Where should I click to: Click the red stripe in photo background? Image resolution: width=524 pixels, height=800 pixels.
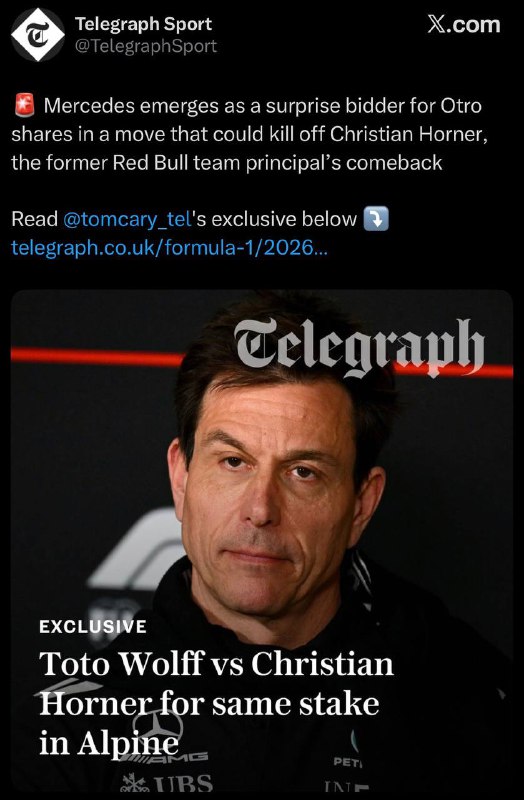[x=97, y=356]
